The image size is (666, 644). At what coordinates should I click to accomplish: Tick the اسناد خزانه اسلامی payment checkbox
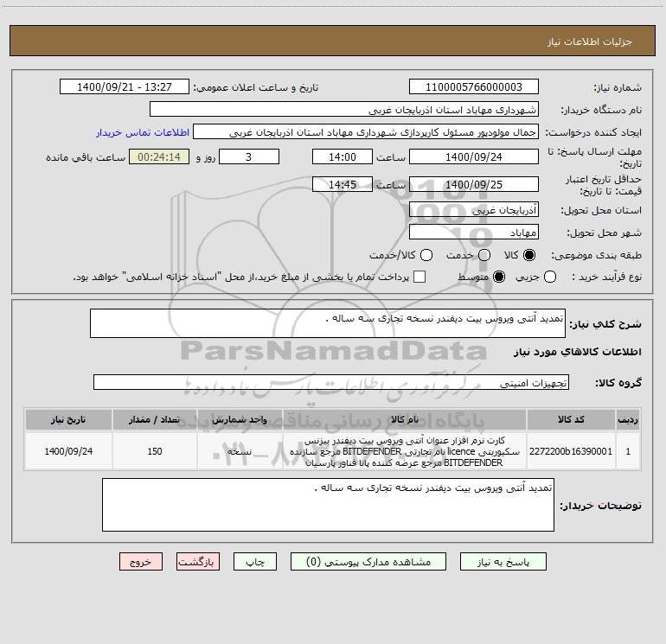coord(419,277)
